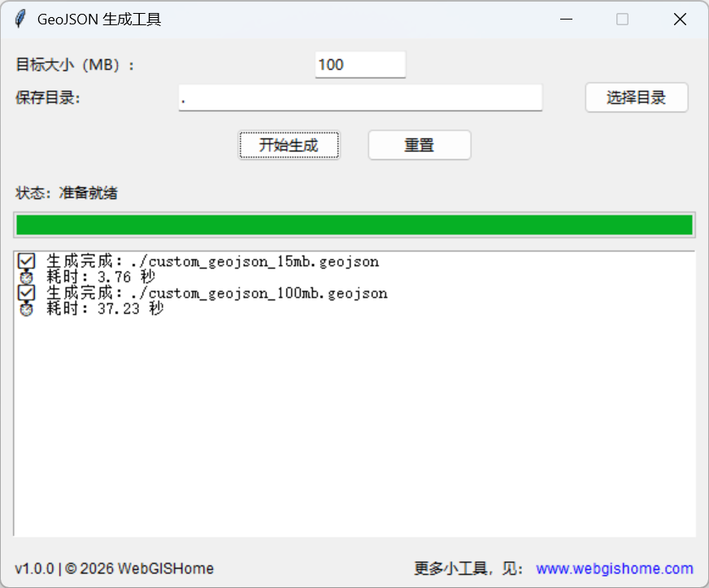The width and height of the screenshot is (709, 588).
Task: Click the stopwatch icon beside 3.76 秒
Action: 26,277
